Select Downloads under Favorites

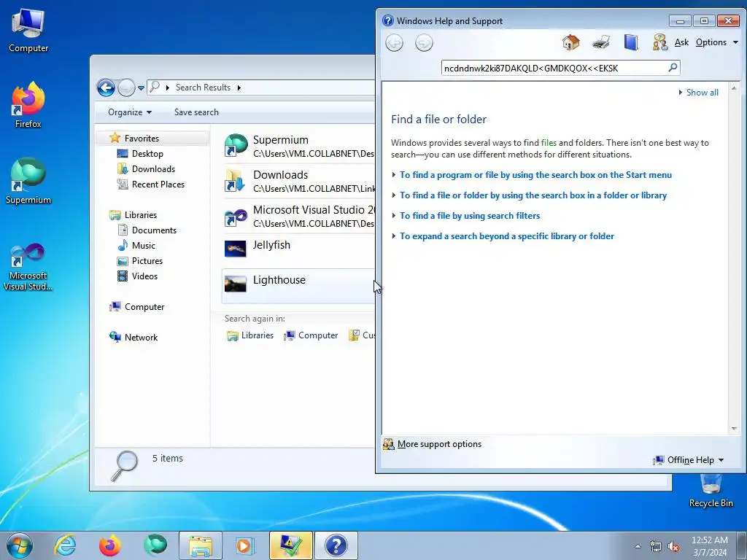point(153,169)
